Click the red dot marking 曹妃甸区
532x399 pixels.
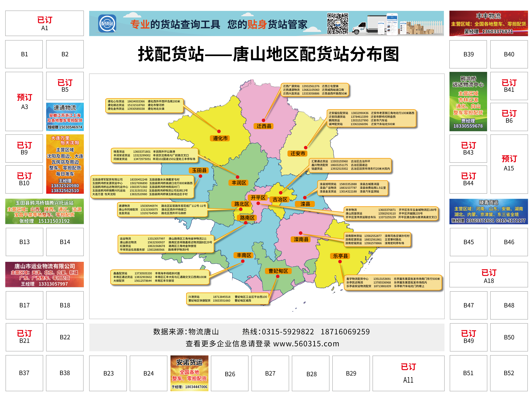(x=278, y=277)
